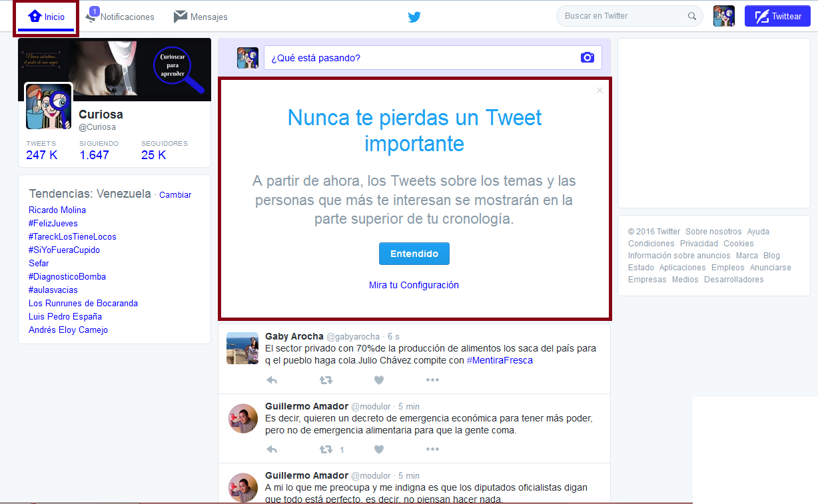Switch to the Mensajes tab

(200, 17)
